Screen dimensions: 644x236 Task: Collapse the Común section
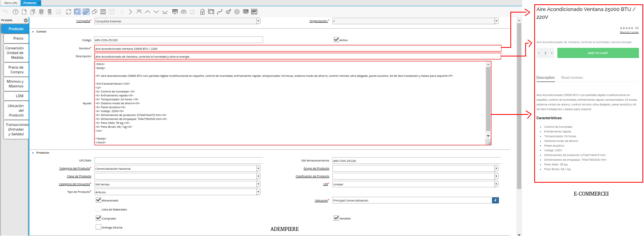click(x=33, y=32)
